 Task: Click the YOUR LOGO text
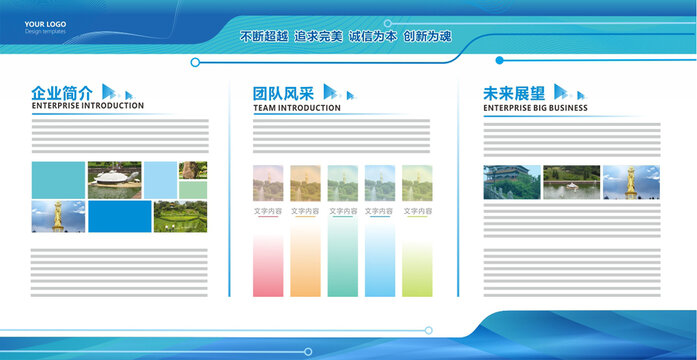45,24
